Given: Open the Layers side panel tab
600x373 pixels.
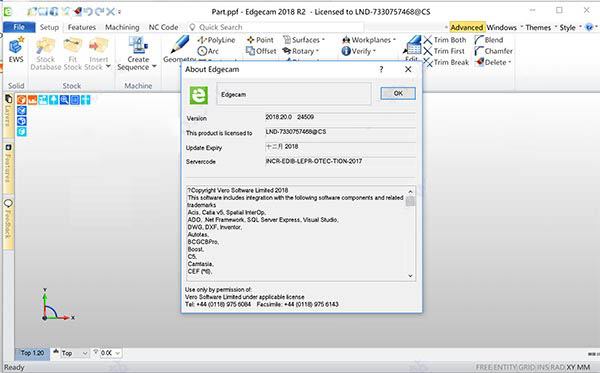Looking at the screenshot, I should (8, 116).
